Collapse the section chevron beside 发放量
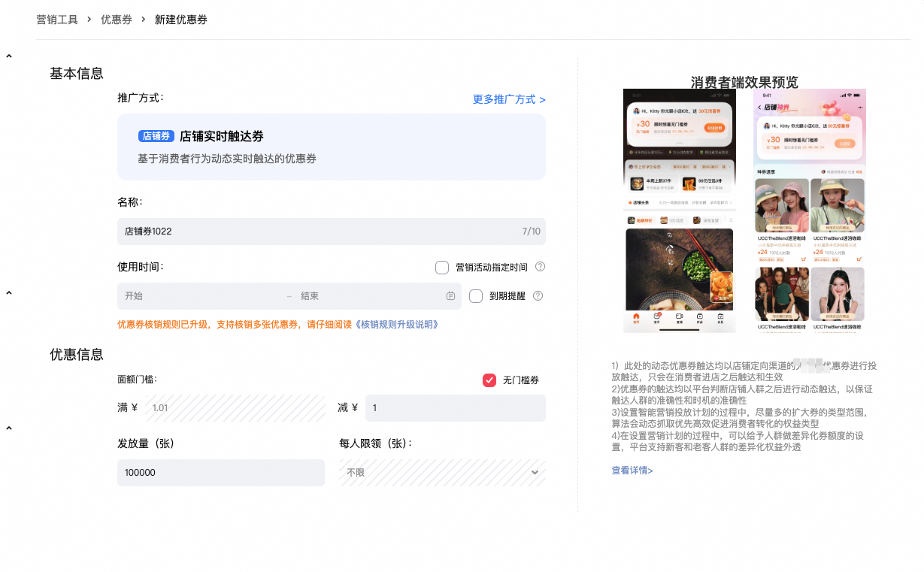Viewport: 924px width, 572px height. [x=9, y=428]
